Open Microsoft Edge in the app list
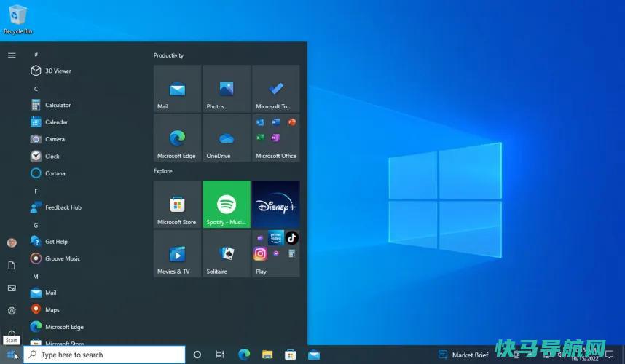625x364 pixels. click(57, 327)
